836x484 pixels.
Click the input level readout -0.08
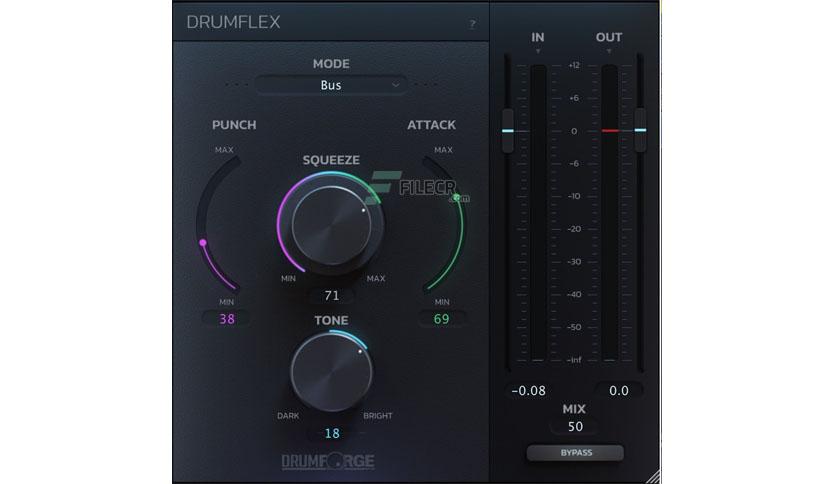pyautogui.click(x=528, y=391)
